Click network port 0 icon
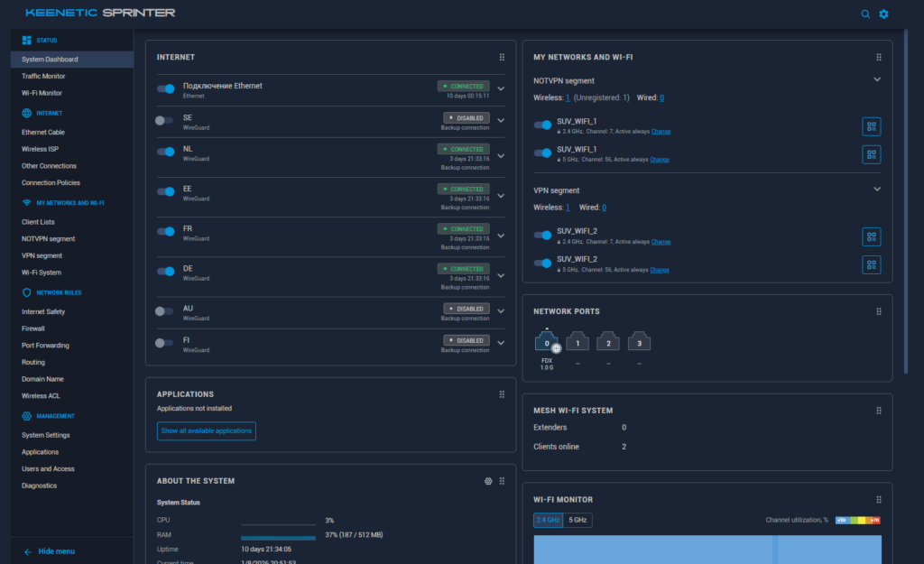924x564 pixels. pyautogui.click(x=547, y=342)
